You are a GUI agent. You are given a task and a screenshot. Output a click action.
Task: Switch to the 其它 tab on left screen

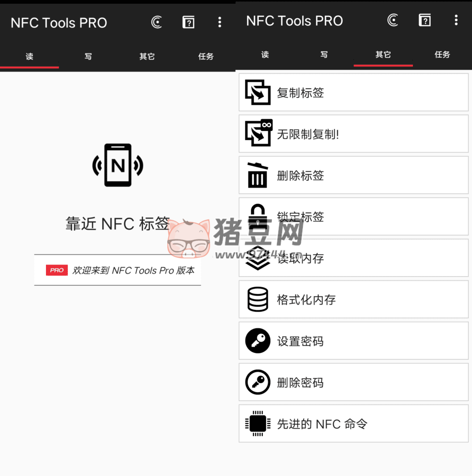point(147,56)
